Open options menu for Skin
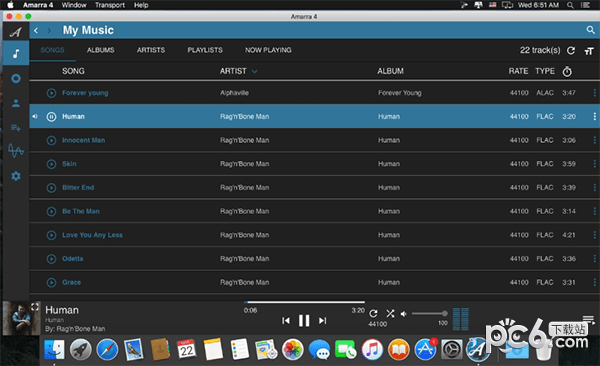The width and height of the screenshot is (600, 366). 594,164
